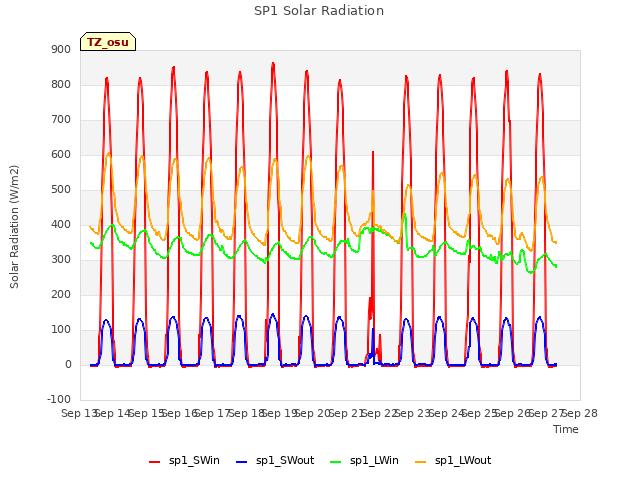
Task: Click the 0 y-axis tick label
Action: (68, 365)
